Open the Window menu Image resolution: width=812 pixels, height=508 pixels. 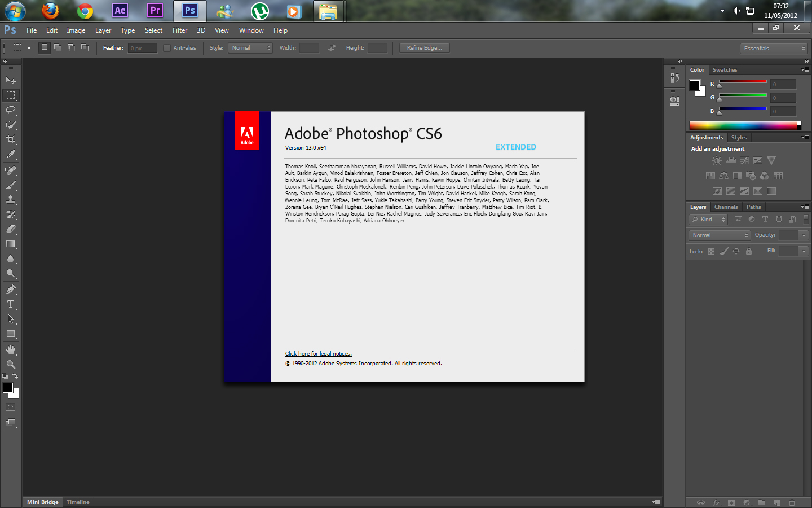coord(251,30)
